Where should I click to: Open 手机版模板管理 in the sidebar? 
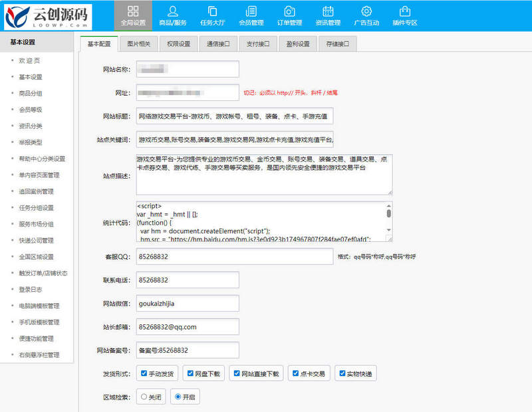[x=39, y=322]
